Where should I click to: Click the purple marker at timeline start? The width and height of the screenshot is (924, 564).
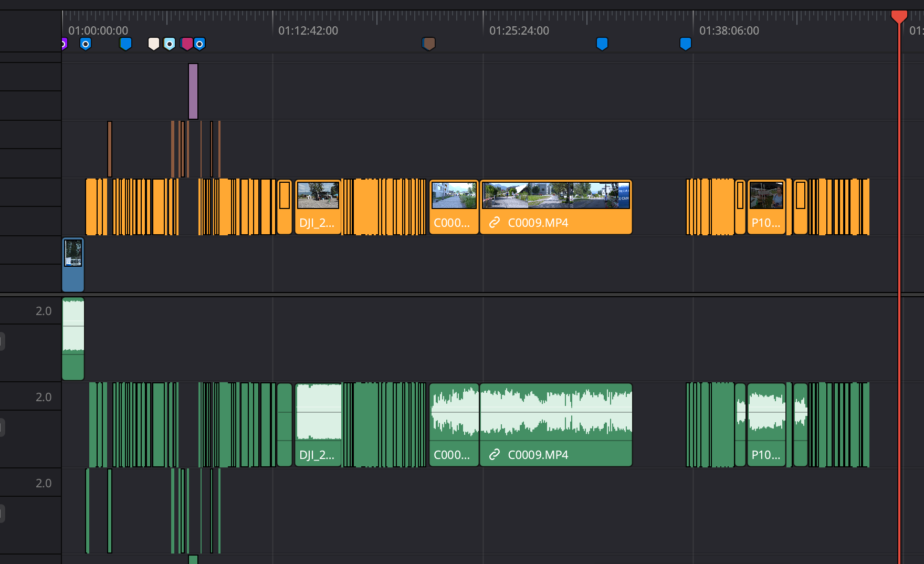click(x=64, y=44)
